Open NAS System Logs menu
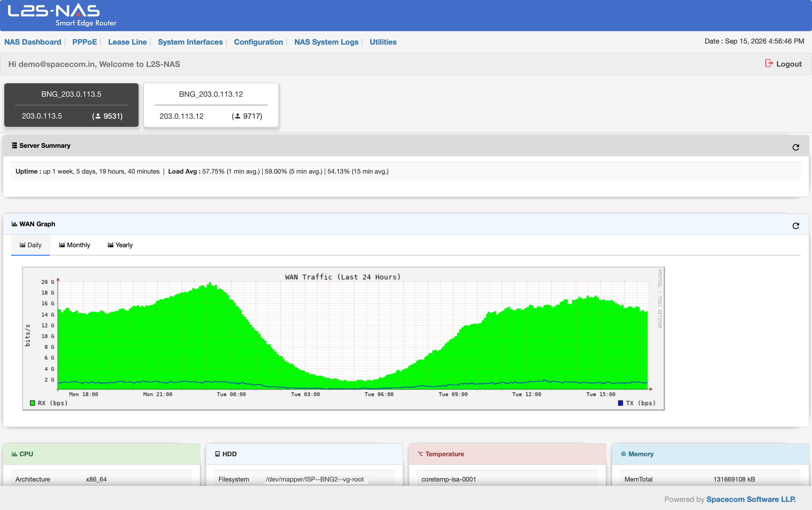The height and width of the screenshot is (510, 812). point(326,42)
